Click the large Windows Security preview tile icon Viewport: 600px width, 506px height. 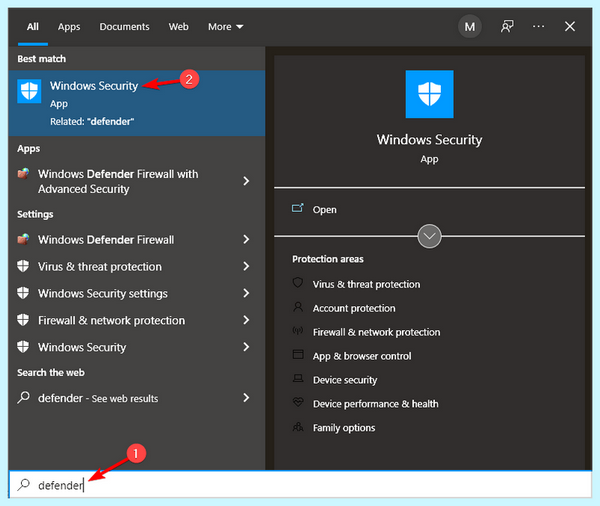click(x=429, y=94)
